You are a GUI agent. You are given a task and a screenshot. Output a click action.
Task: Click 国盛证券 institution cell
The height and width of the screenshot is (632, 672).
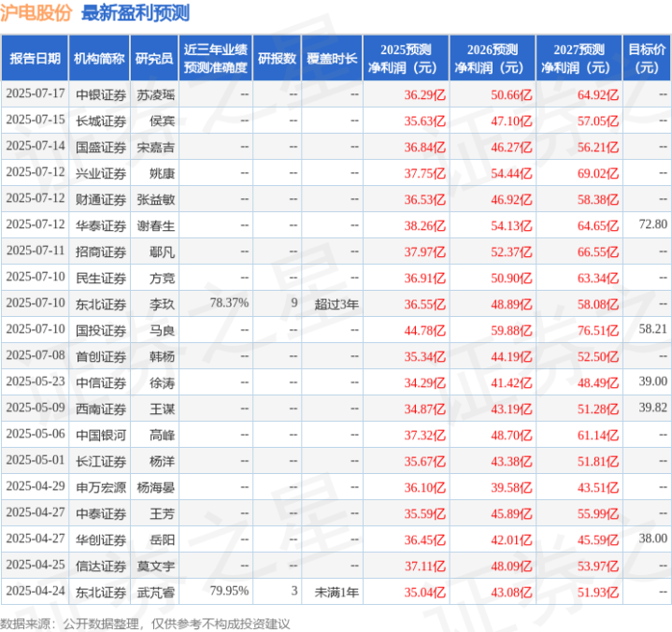click(101, 147)
